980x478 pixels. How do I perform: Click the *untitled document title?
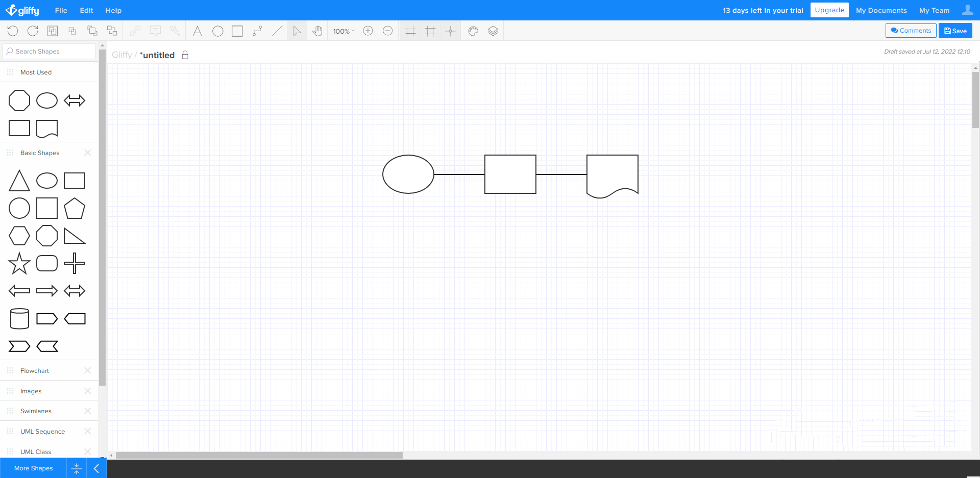[157, 55]
